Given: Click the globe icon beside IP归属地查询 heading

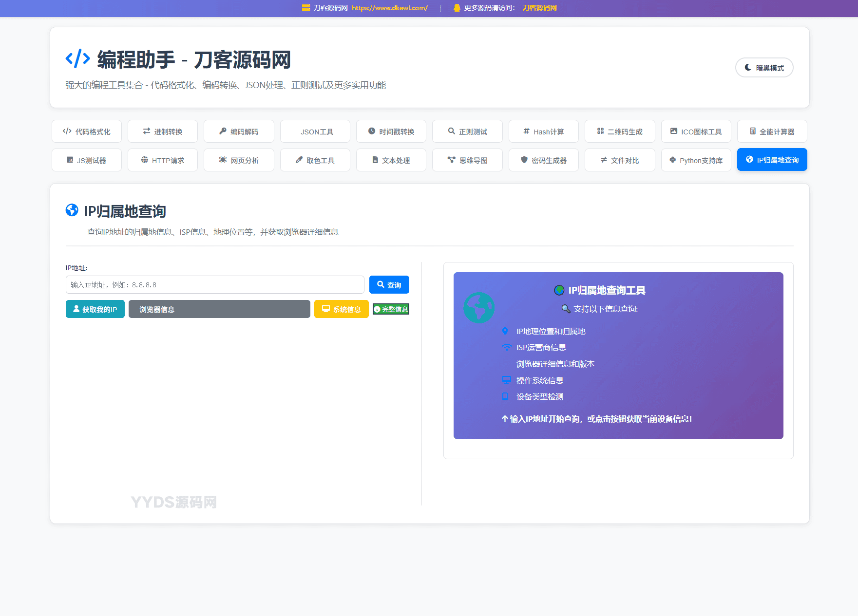Looking at the screenshot, I should tap(72, 210).
